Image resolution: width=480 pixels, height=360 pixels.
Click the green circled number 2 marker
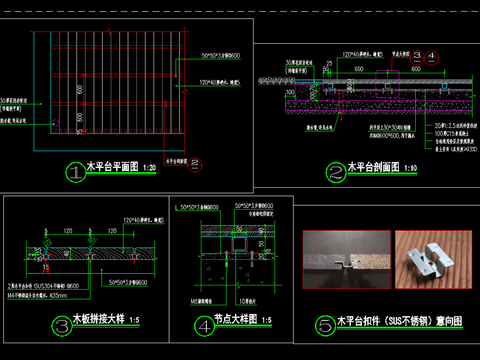click(336, 172)
